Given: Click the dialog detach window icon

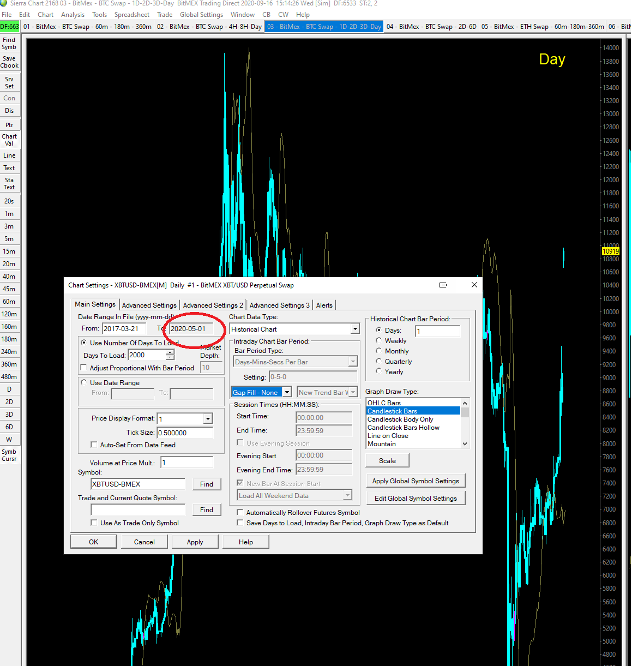Looking at the screenshot, I should pyautogui.click(x=443, y=285).
